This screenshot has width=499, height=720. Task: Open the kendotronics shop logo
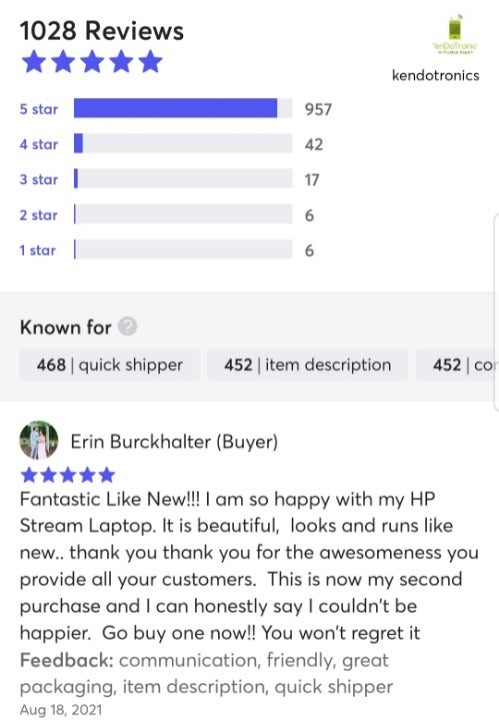point(455,35)
